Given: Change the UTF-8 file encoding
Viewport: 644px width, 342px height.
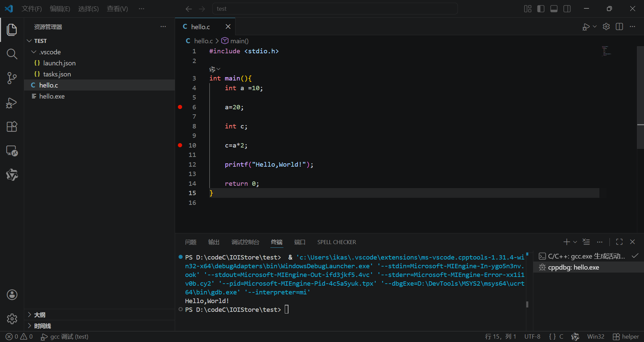Looking at the screenshot, I should [x=532, y=337].
